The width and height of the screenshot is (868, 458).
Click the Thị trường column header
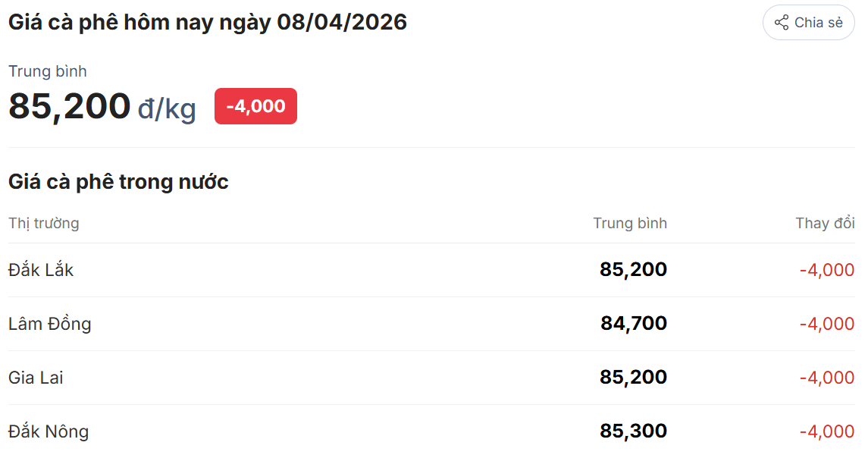point(44,223)
